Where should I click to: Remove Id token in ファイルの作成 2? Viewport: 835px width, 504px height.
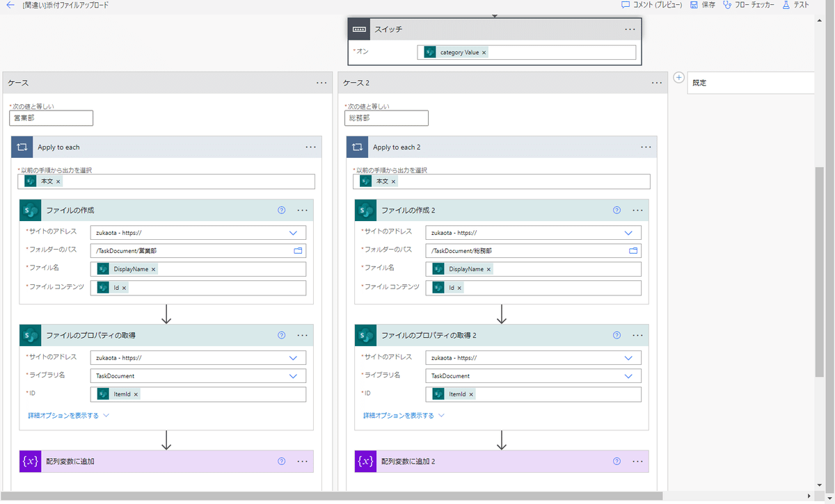point(460,288)
